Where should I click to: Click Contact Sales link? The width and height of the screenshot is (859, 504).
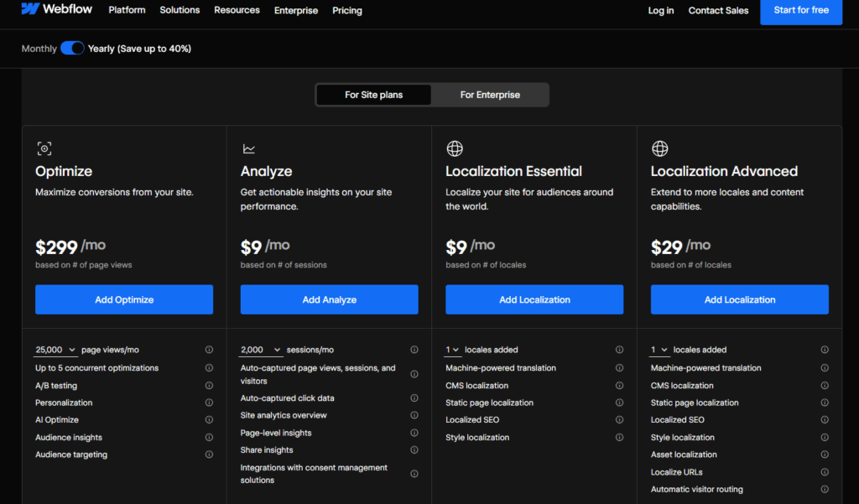tap(718, 10)
